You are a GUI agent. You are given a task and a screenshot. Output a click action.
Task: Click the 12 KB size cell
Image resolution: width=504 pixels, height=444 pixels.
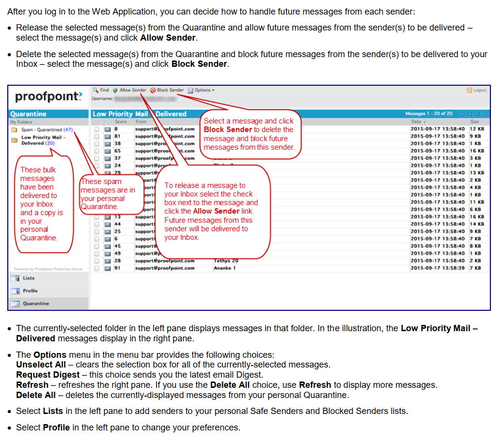(477, 129)
